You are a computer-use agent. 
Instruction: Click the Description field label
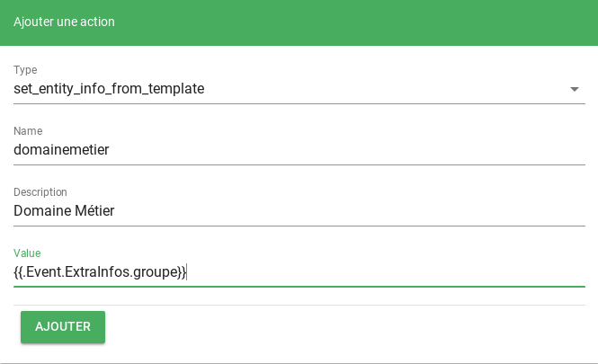40,191
